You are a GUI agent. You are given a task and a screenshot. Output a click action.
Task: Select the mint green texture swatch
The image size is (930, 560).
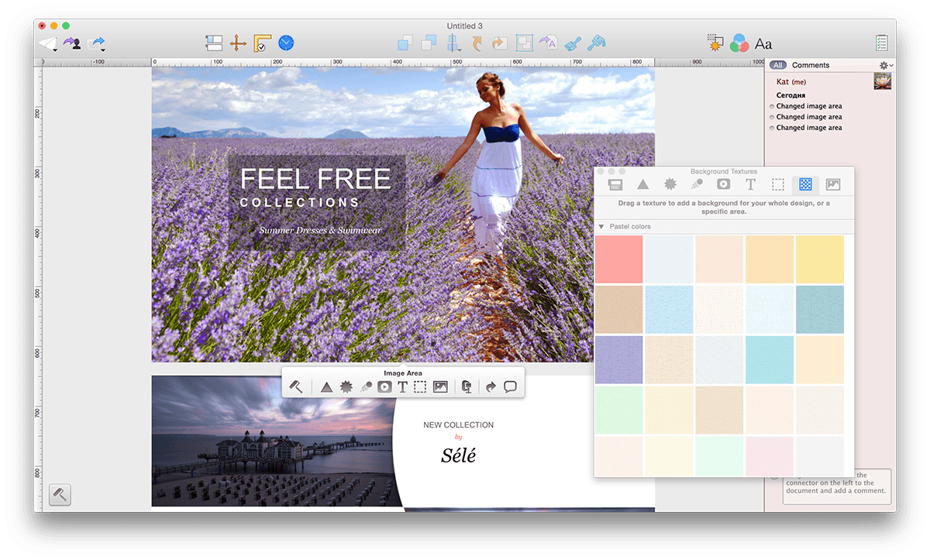(619, 410)
